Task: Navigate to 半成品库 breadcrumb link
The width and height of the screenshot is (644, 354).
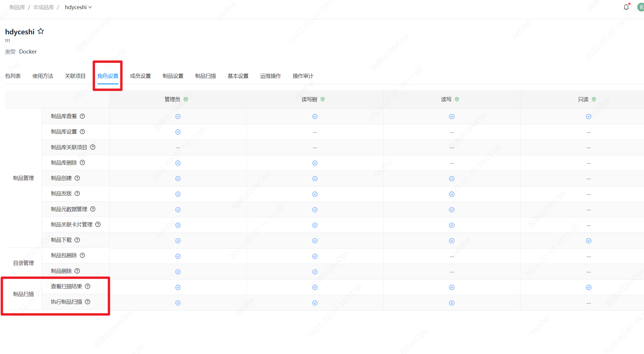Action: [x=43, y=7]
